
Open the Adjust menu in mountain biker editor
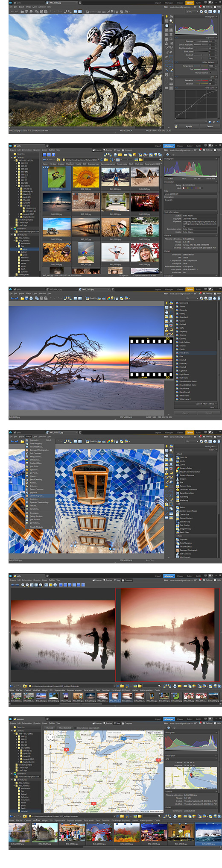click(x=21, y=7)
